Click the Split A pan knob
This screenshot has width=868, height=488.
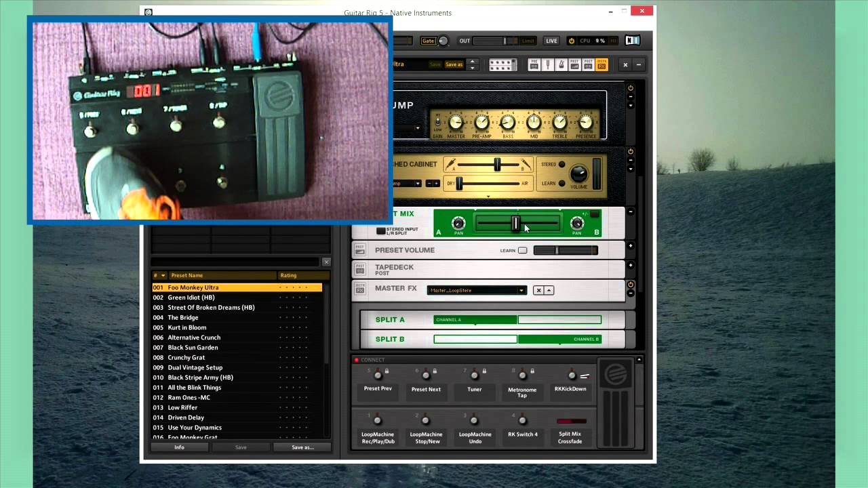[x=458, y=224]
